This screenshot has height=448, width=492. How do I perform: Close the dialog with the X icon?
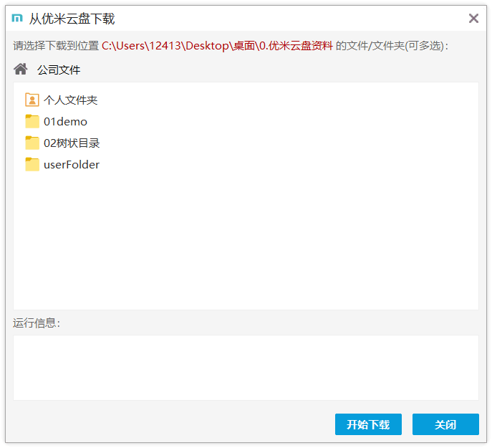[x=473, y=18]
